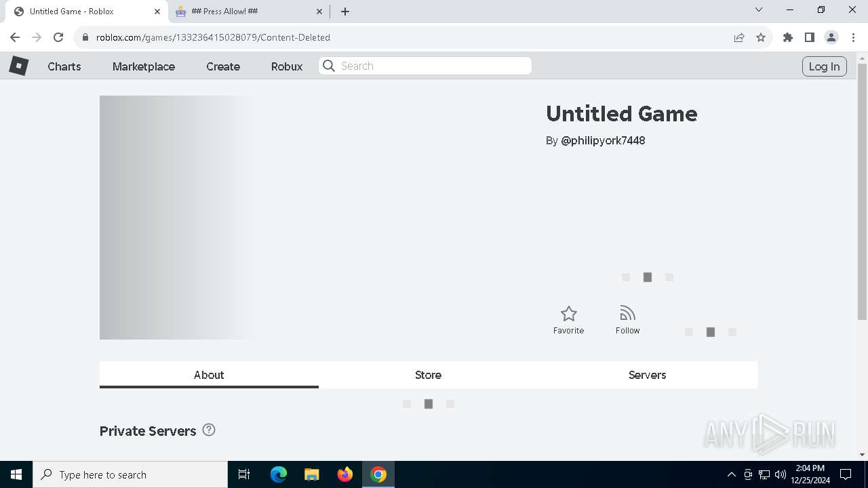Open the volume control in the tray

click(x=781, y=474)
